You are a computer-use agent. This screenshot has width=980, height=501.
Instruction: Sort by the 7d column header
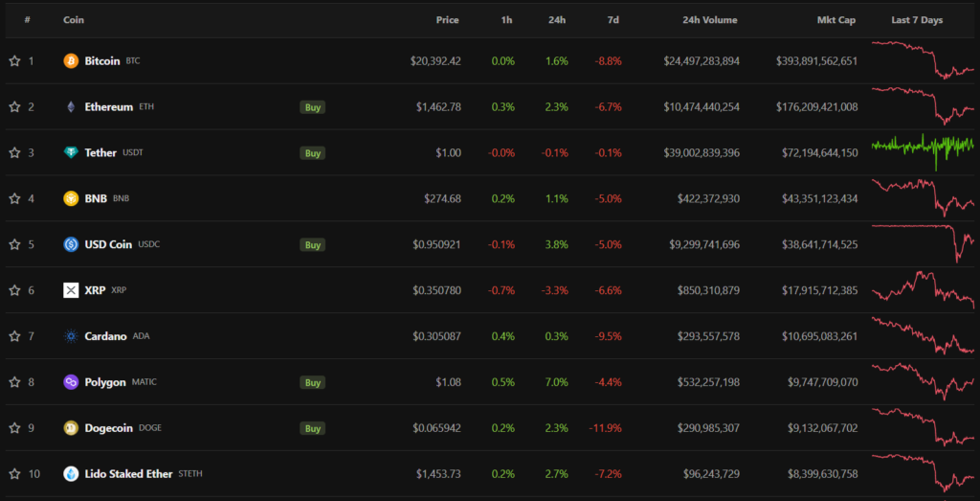point(613,20)
